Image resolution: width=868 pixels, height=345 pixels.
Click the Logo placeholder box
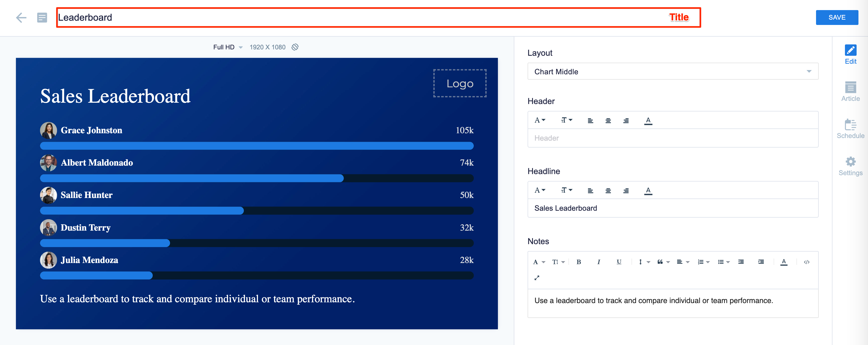click(460, 83)
